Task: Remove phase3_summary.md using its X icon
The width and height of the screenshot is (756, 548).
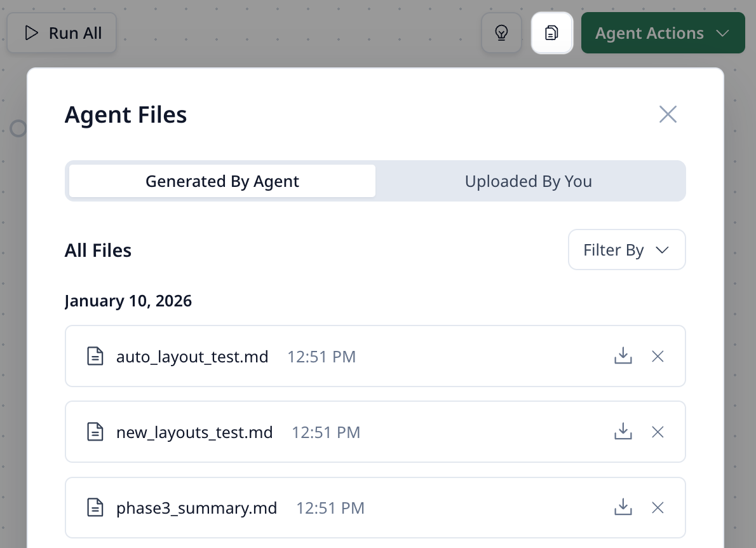Action: pyautogui.click(x=658, y=508)
